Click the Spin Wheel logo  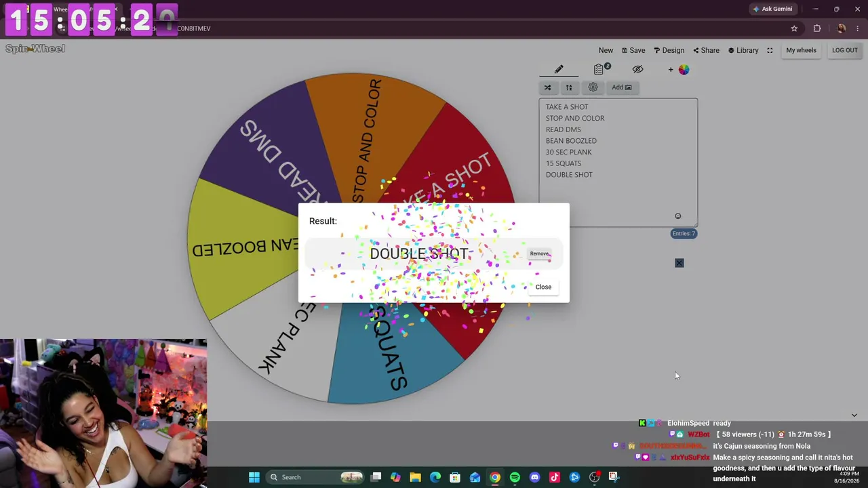(x=35, y=49)
